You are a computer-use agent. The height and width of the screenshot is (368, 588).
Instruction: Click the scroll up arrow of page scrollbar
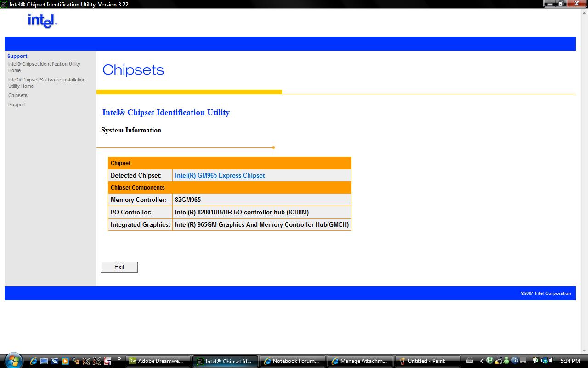click(584, 12)
